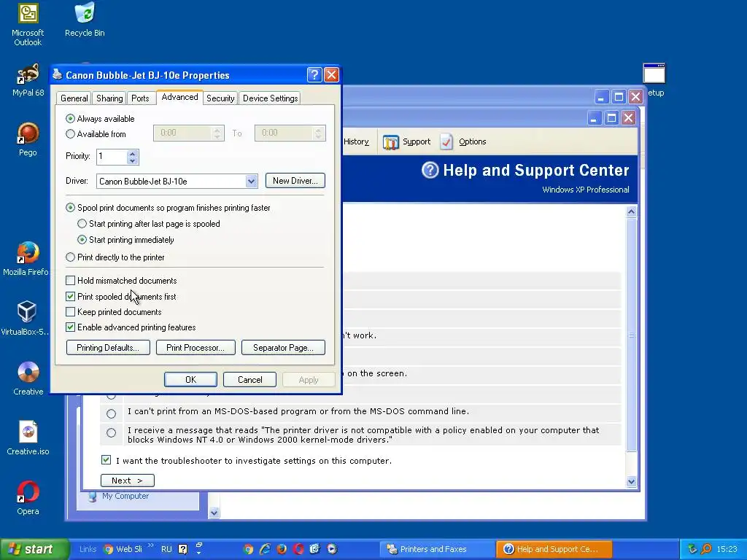747x560 pixels.
Task: Click the Help and Support Center question icon
Action: click(430, 170)
